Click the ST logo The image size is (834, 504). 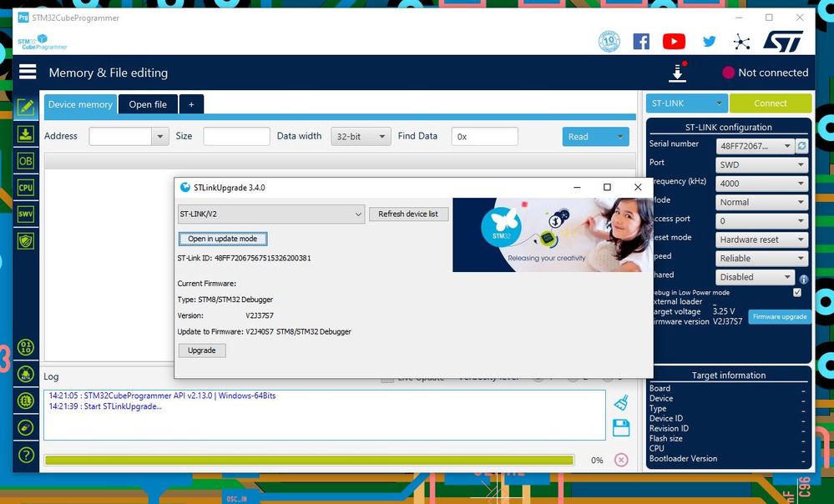coord(783,41)
